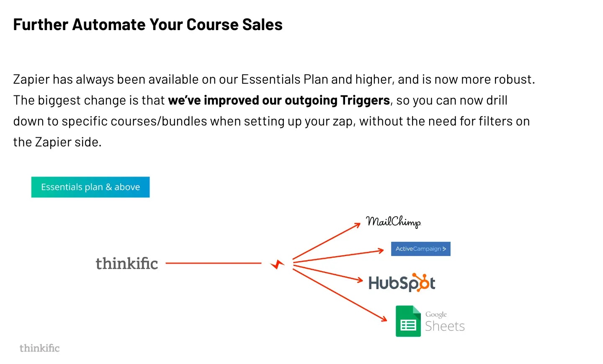The height and width of the screenshot is (364, 603).
Task: Click the green Google Sheets icon
Action: pos(408,321)
